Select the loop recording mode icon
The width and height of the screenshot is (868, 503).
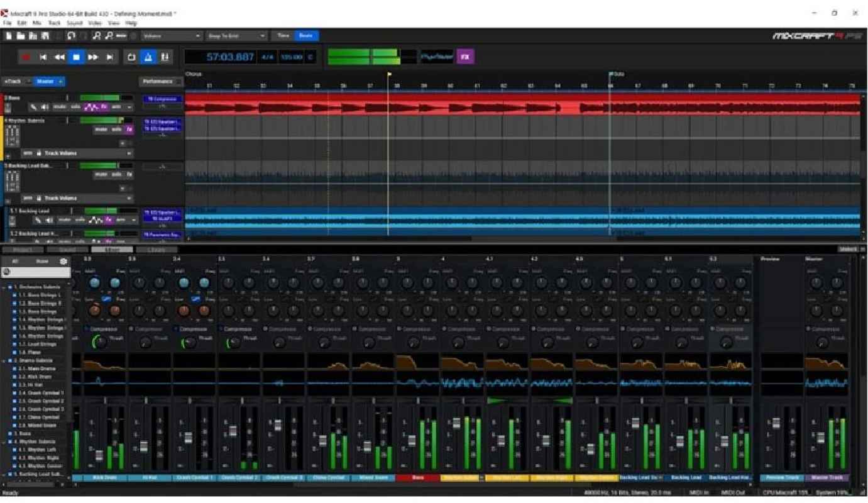coord(131,57)
